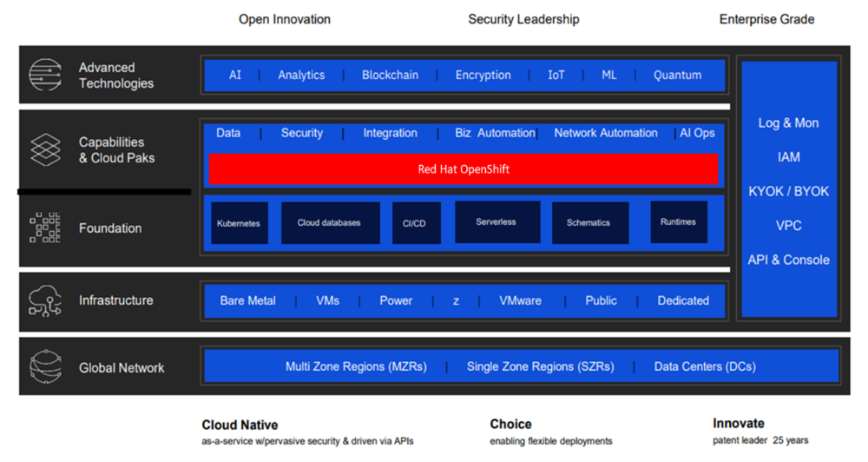Click 'as-a-service w/pervasive security' caption
The image size is (868, 462).
tap(307, 441)
